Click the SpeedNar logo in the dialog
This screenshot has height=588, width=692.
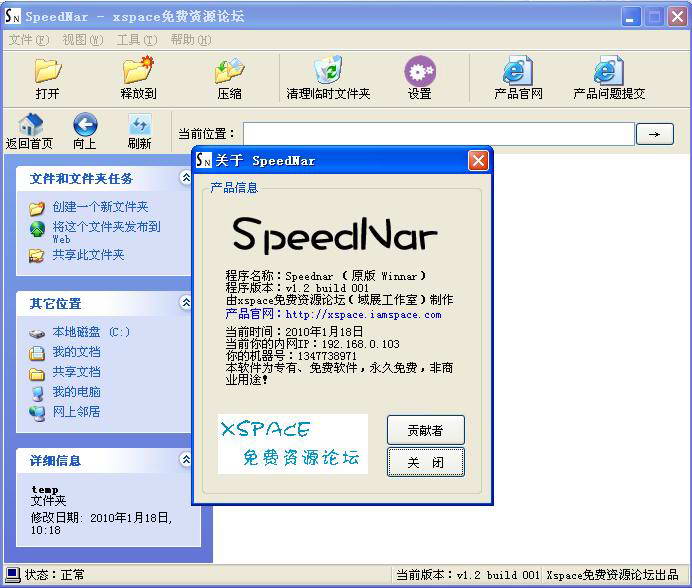click(335, 235)
